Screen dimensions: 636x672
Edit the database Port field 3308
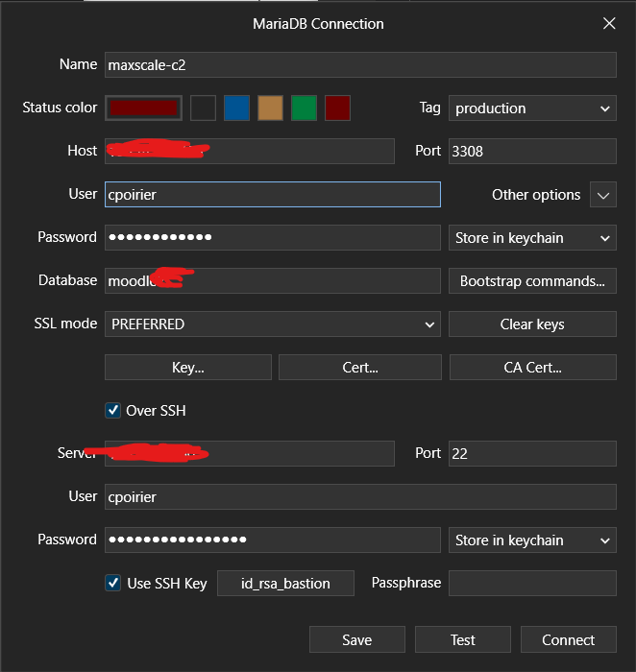532,151
